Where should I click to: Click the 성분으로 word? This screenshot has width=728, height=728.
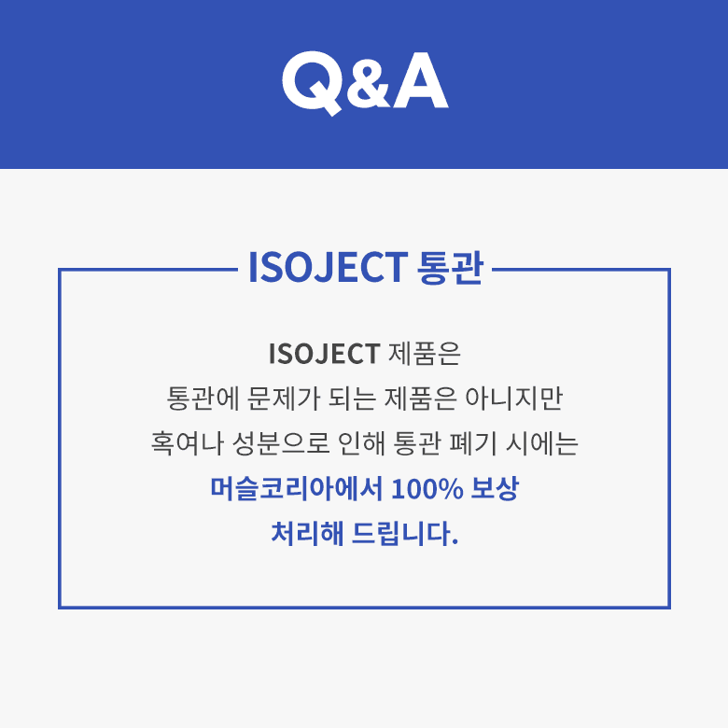(x=280, y=443)
